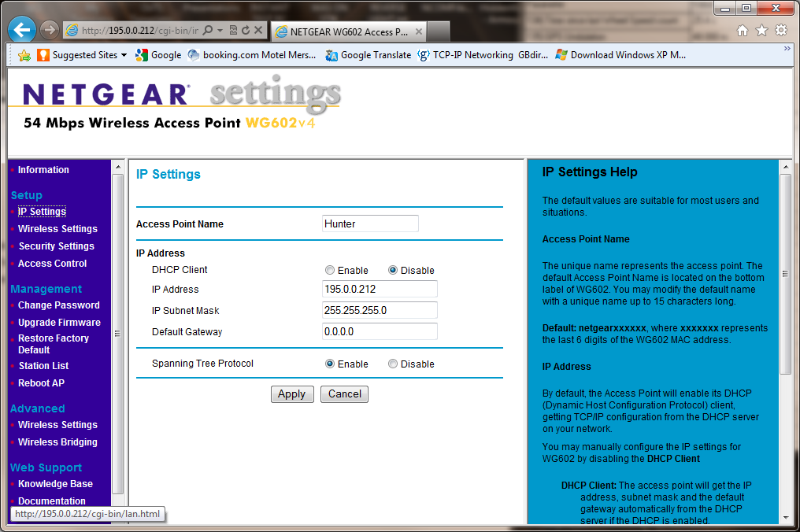Click the Refresh icon in address bar

click(x=246, y=31)
